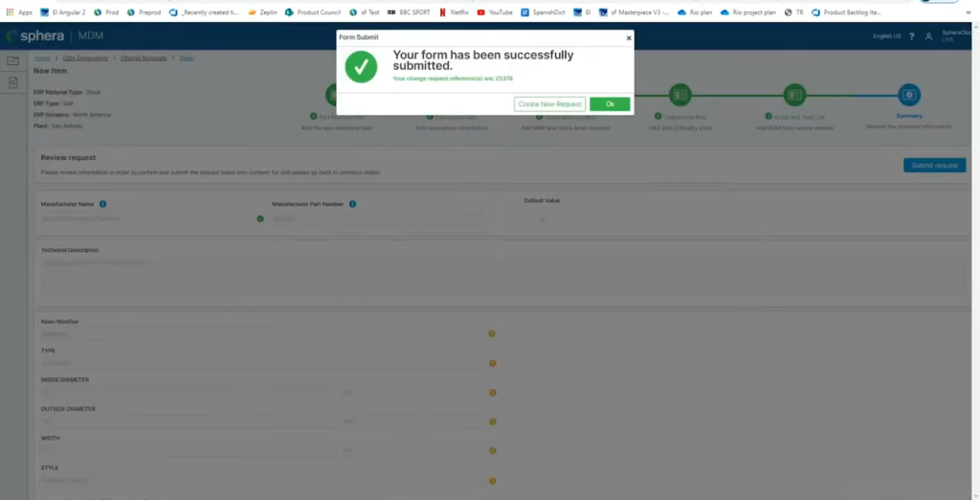The image size is (980, 500).
Task: Click the Home breadcrumb link
Action: 42,58
